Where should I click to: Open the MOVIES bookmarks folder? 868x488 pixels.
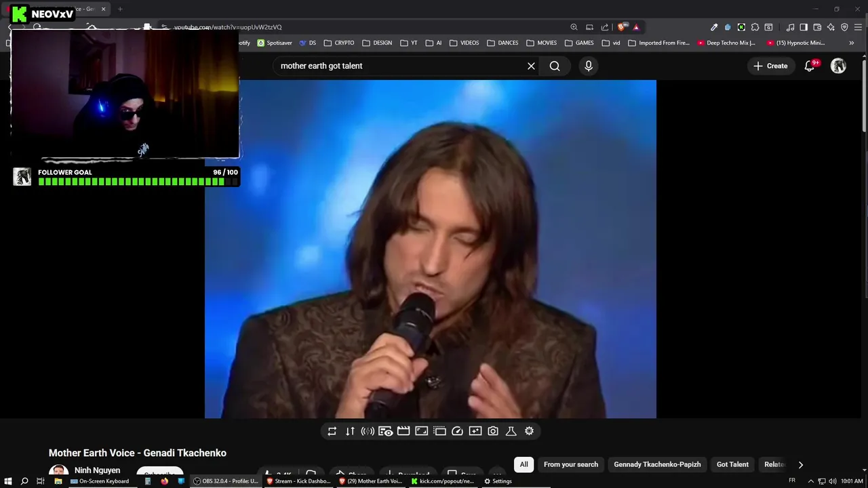click(541, 43)
